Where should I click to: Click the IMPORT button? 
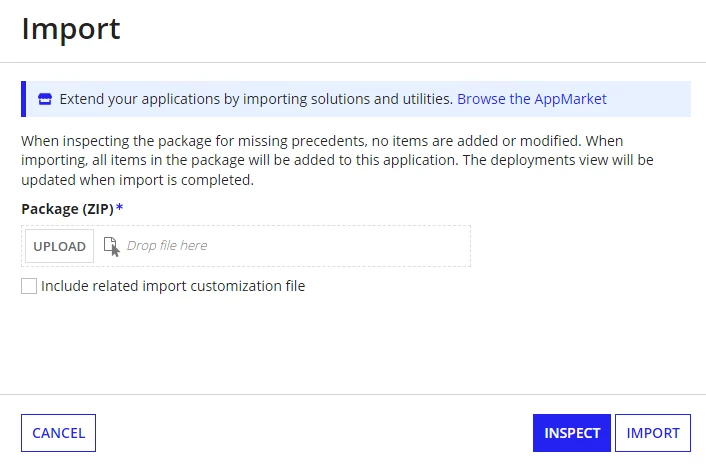click(653, 433)
